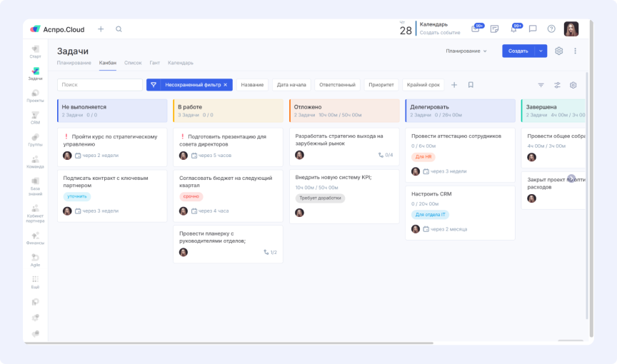Image resolution: width=617 pixels, height=364 pixels.
Task: Click the search magnifier in top bar
Action: pyautogui.click(x=119, y=29)
